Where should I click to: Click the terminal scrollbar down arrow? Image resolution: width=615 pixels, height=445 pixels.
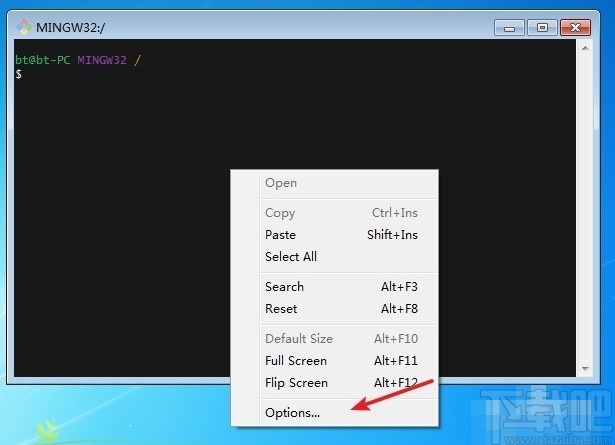coord(585,368)
